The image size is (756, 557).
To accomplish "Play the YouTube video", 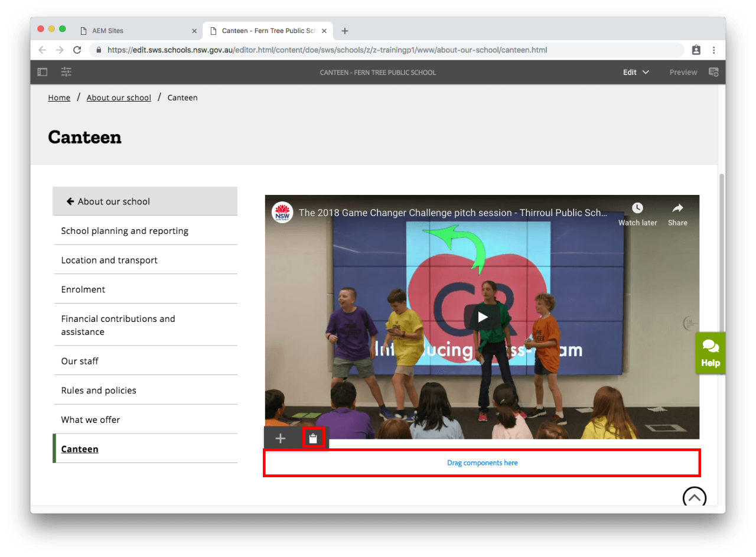I will [483, 317].
